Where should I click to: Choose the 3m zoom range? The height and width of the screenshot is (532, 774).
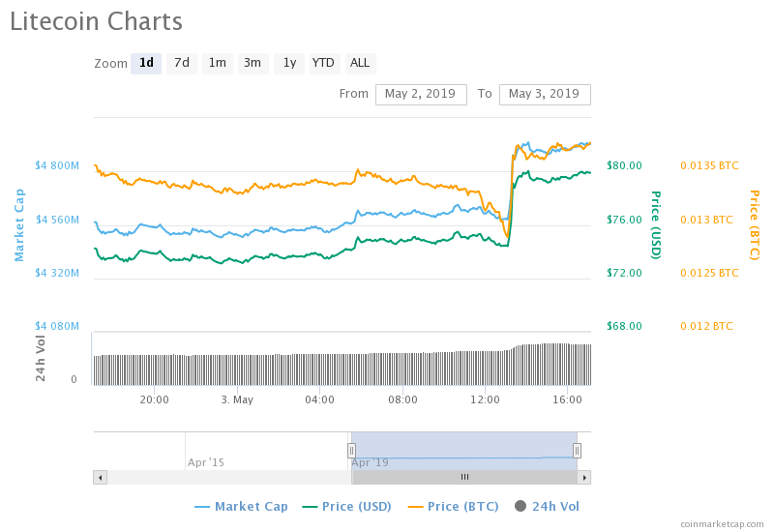pyautogui.click(x=253, y=64)
